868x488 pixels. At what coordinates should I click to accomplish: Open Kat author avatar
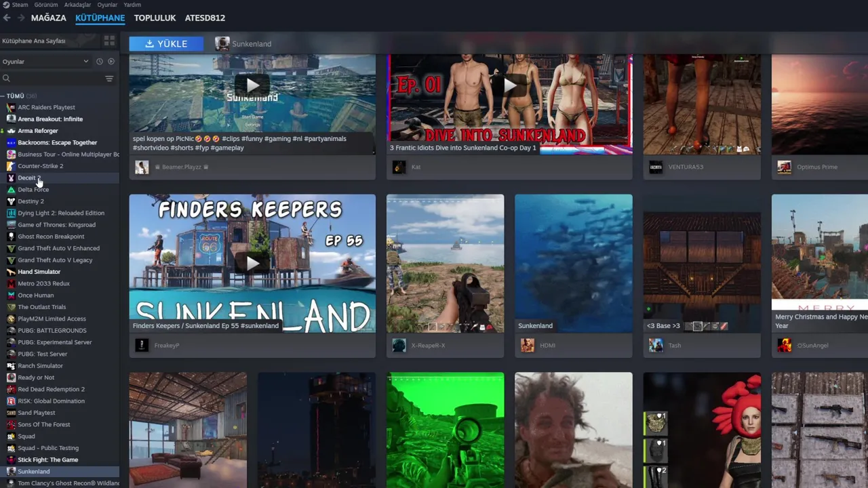click(399, 167)
